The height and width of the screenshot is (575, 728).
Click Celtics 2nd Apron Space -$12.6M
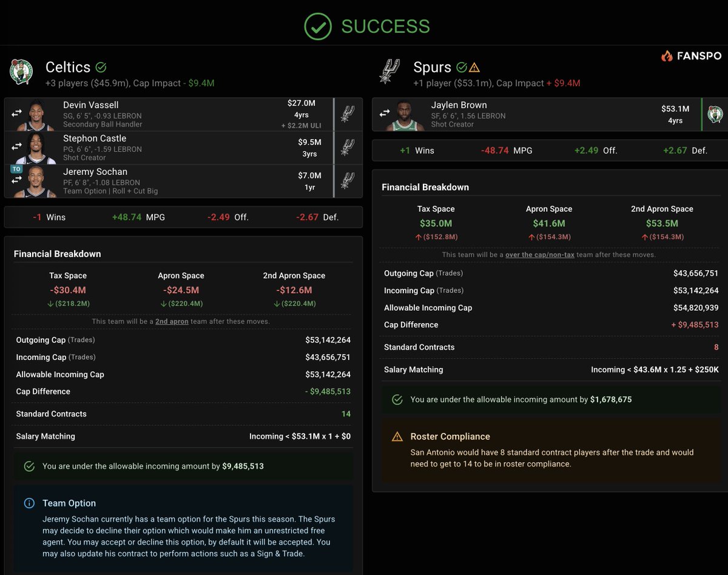(294, 290)
